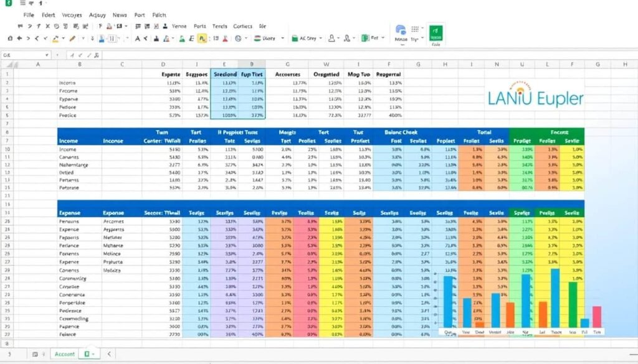Open the Fille menu
The height and width of the screenshot is (364, 638).
tap(29, 14)
